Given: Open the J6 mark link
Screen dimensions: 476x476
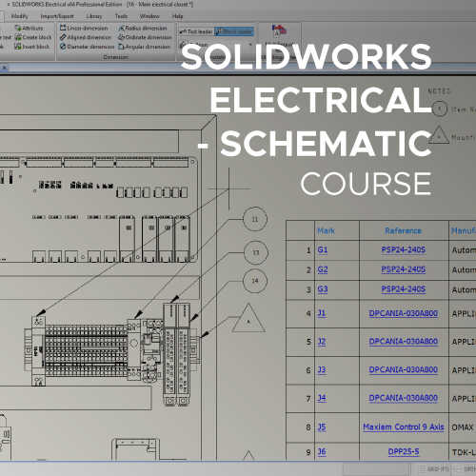Looking at the screenshot, I should point(322,452).
